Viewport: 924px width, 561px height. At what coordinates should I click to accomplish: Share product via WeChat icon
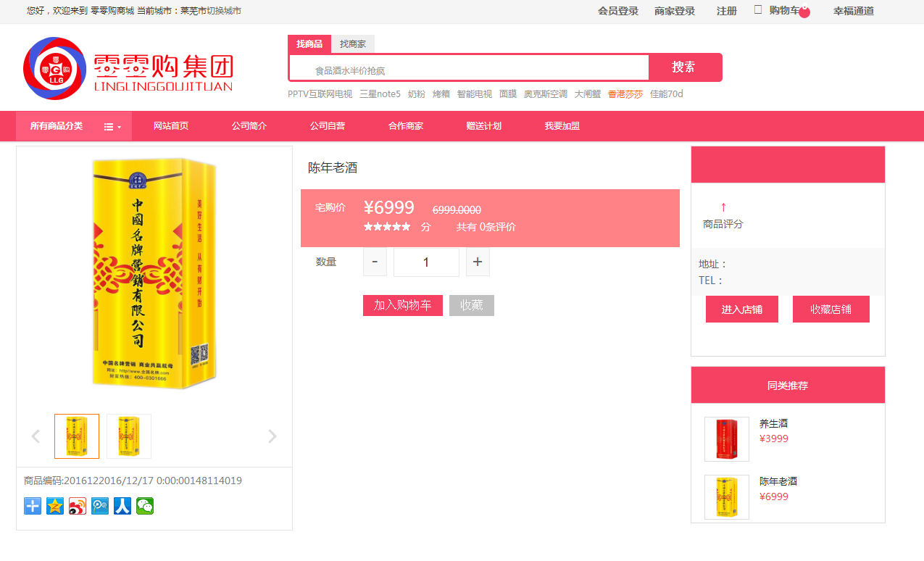pos(145,506)
